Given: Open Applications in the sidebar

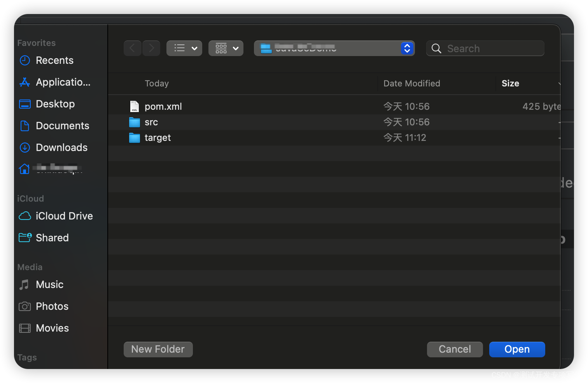Looking at the screenshot, I should click(x=63, y=82).
